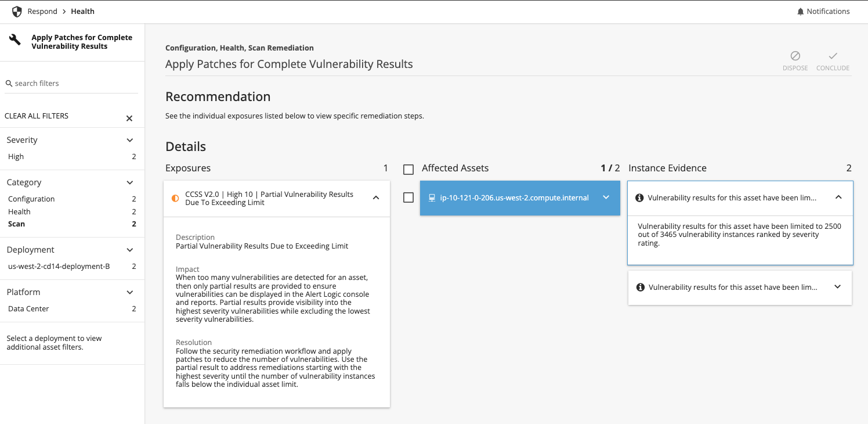Click the exposure title Partial Vulnerability Results
Screen dimensions: 868x424
(x=269, y=199)
